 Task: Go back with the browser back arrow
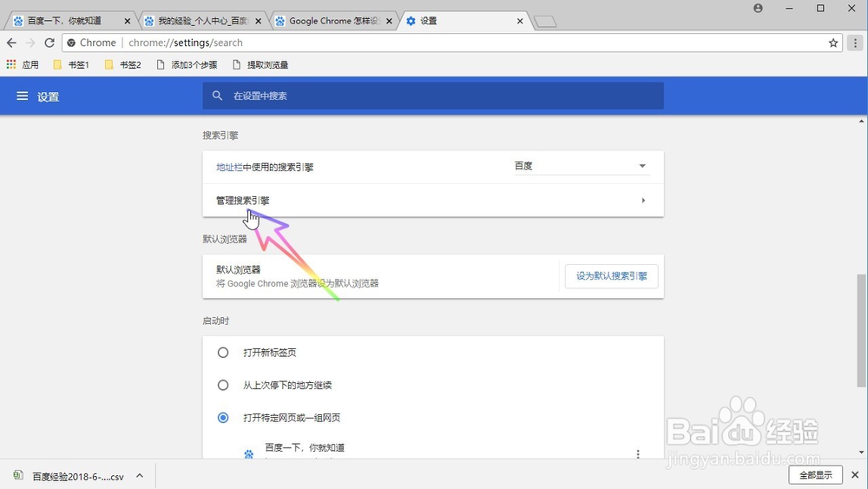click(11, 43)
